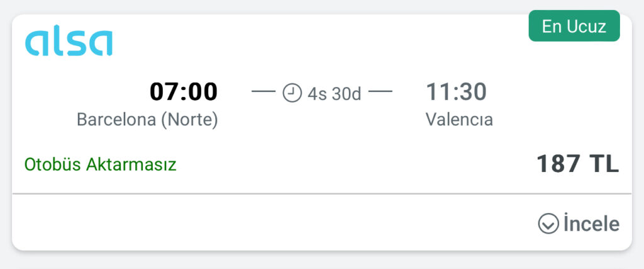
Task: Click the TL currency text in the price
Action: click(604, 164)
